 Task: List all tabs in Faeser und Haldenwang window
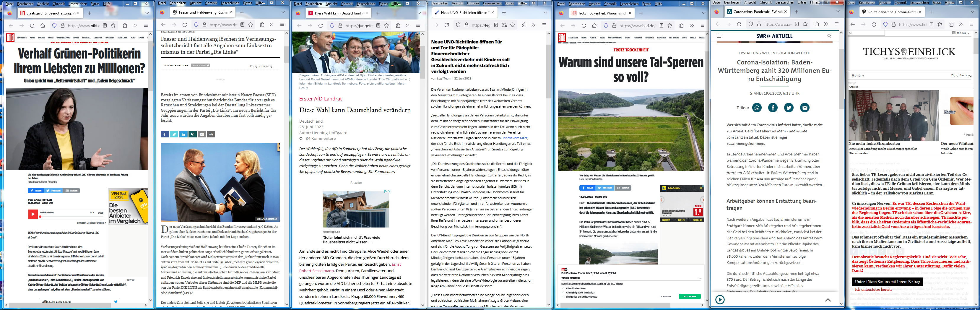click(x=283, y=12)
